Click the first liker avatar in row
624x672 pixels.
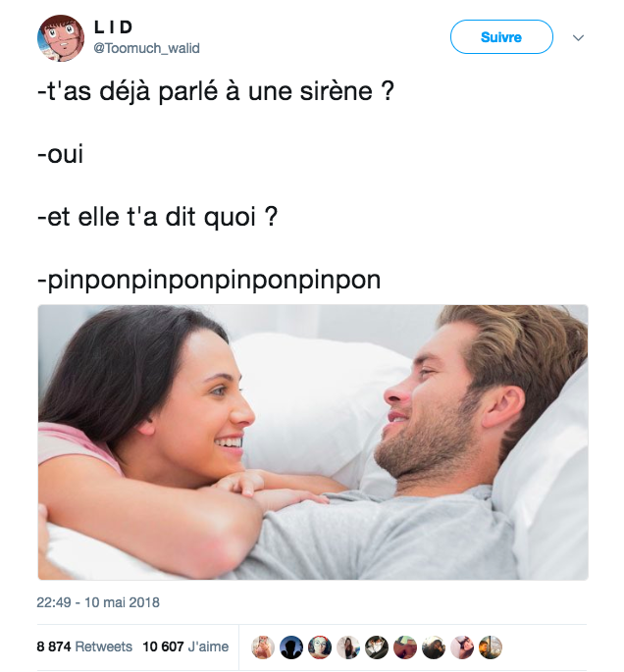[x=263, y=647]
